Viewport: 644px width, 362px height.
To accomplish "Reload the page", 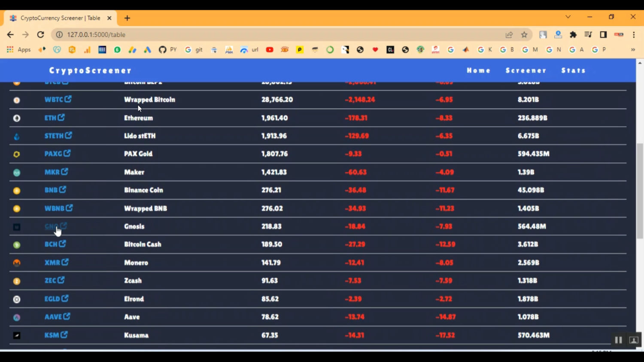I will [40, 35].
